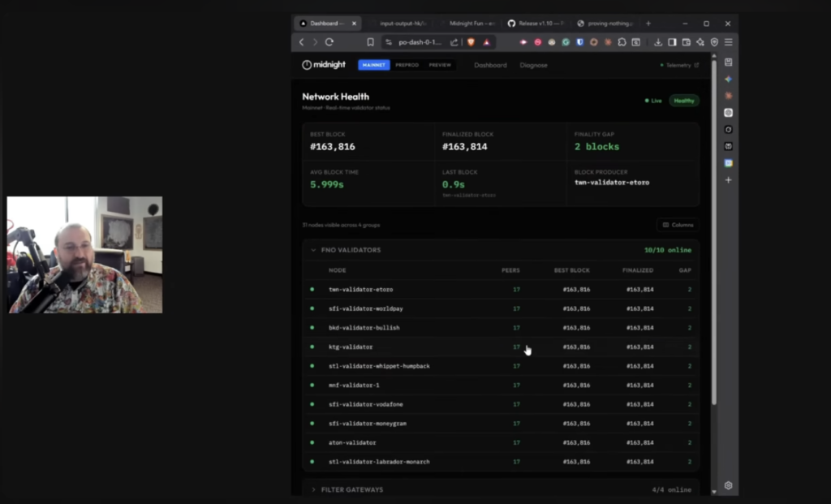831x504 pixels.
Task: Collapse the FNO VALIDATORS group
Action: [x=314, y=250]
